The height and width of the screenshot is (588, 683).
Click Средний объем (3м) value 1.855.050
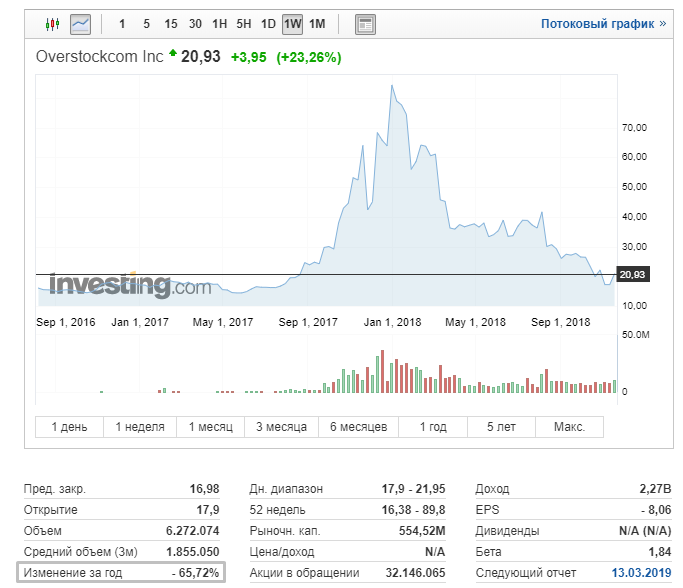[x=193, y=551]
